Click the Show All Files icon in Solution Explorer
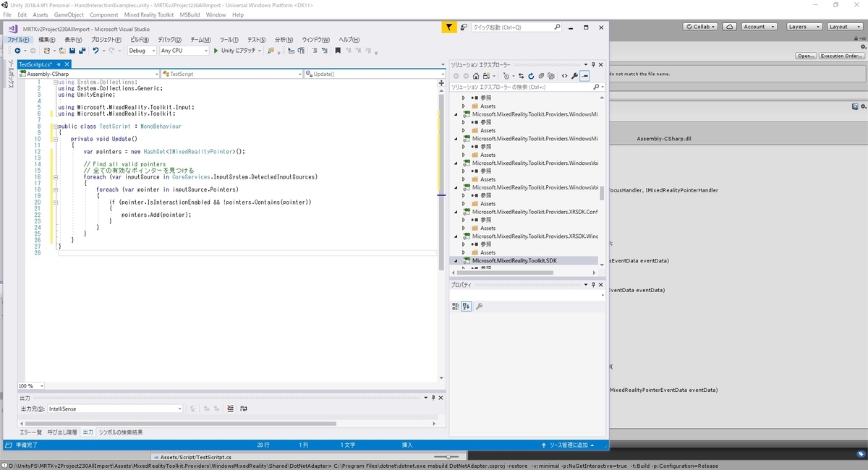Screen dimensions: 868x470 coord(551,76)
